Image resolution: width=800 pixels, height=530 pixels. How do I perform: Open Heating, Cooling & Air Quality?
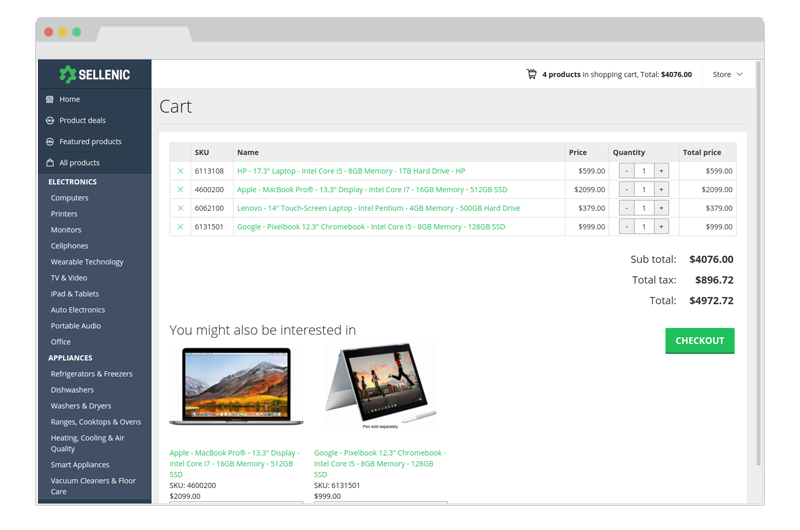[87, 443]
